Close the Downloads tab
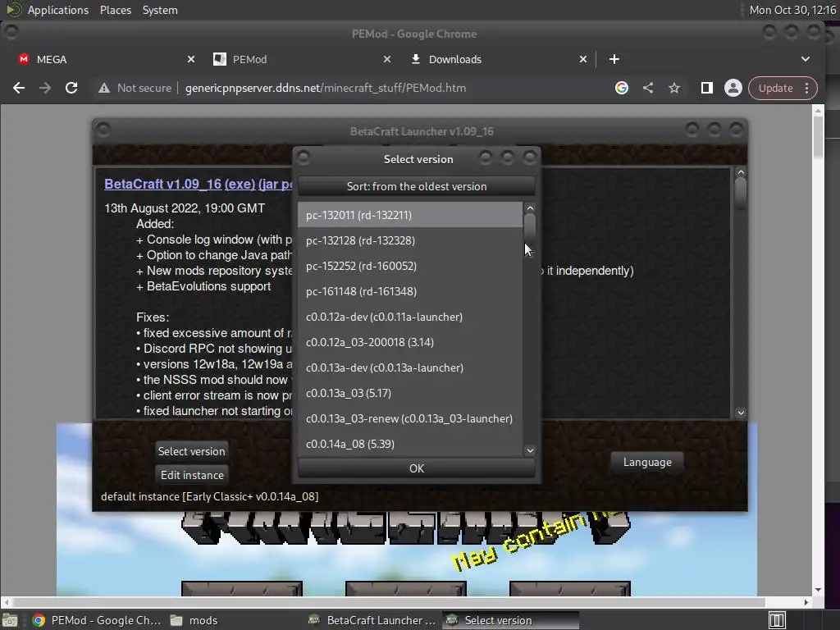The width and height of the screenshot is (840, 630). pos(583,59)
